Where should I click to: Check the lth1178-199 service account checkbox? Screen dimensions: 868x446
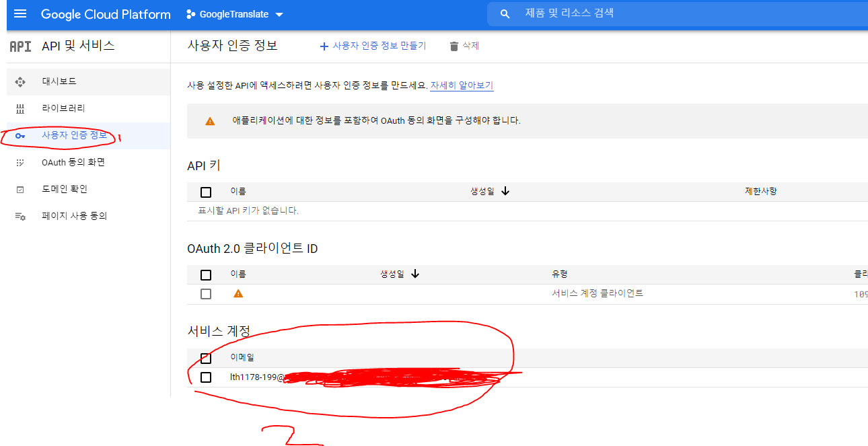tap(206, 377)
